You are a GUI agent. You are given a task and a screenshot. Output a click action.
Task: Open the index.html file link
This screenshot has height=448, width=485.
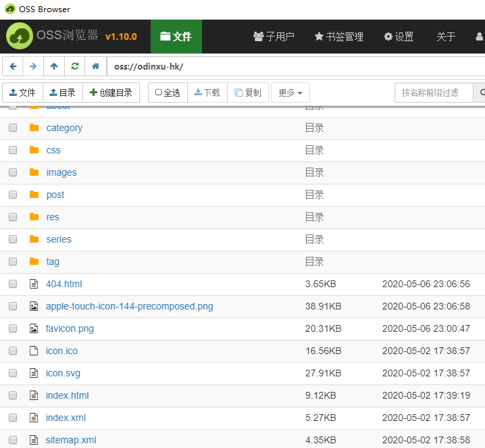pos(67,395)
